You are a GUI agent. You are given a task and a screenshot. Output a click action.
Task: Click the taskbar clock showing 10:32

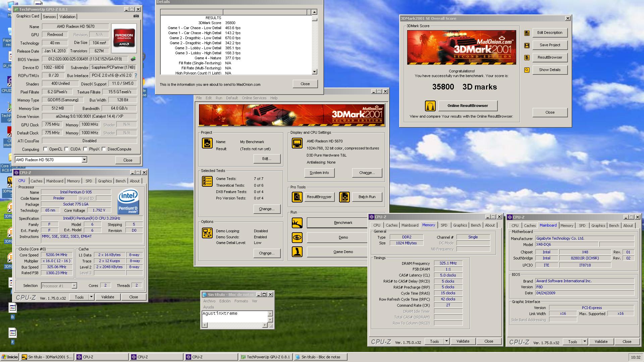tap(635, 357)
